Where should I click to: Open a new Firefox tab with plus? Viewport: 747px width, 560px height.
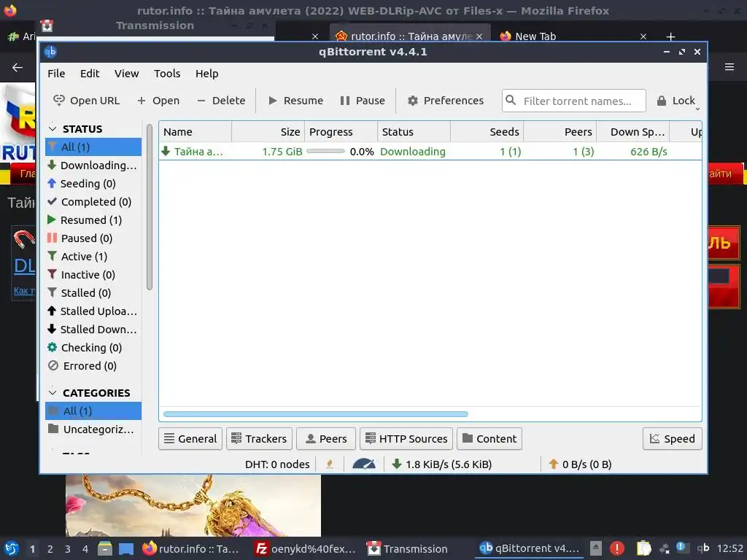coord(670,36)
